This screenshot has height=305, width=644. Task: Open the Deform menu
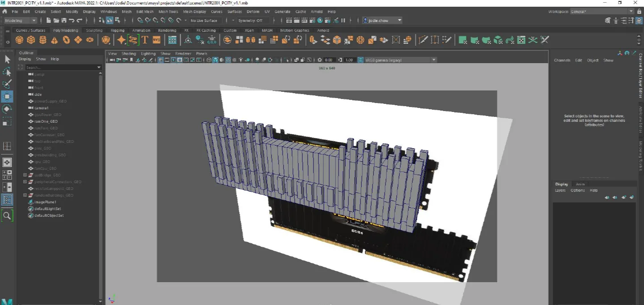[x=253, y=12]
